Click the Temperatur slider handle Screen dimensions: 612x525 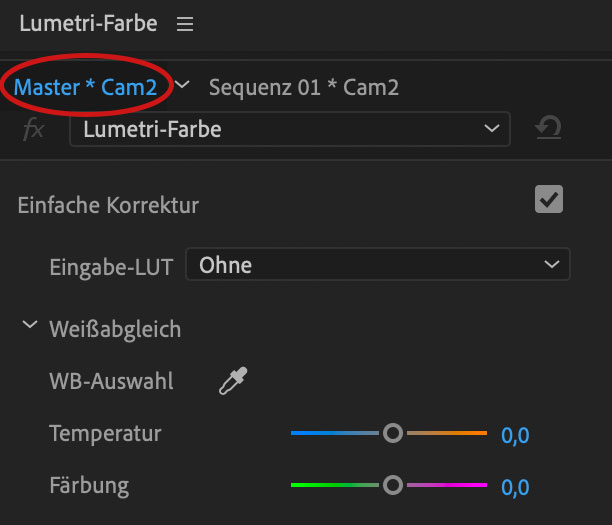pyautogui.click(x=393, y=433)
